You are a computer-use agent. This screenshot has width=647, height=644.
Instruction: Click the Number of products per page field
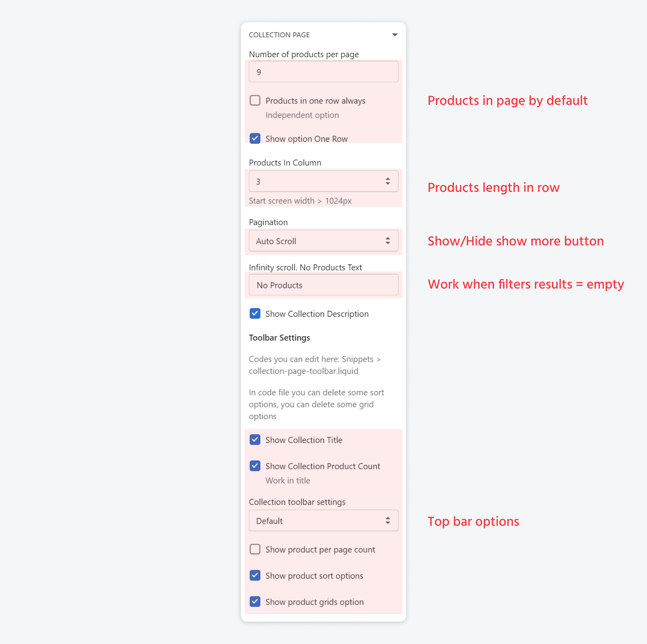(323, 71)
